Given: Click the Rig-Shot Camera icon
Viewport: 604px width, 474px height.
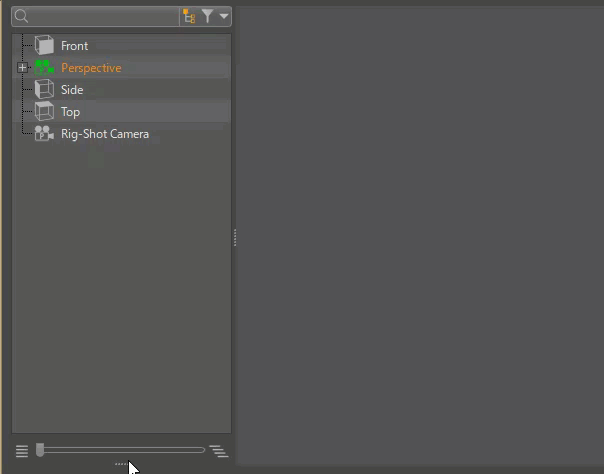Looking at the screenshot, I should coord(44,133).
